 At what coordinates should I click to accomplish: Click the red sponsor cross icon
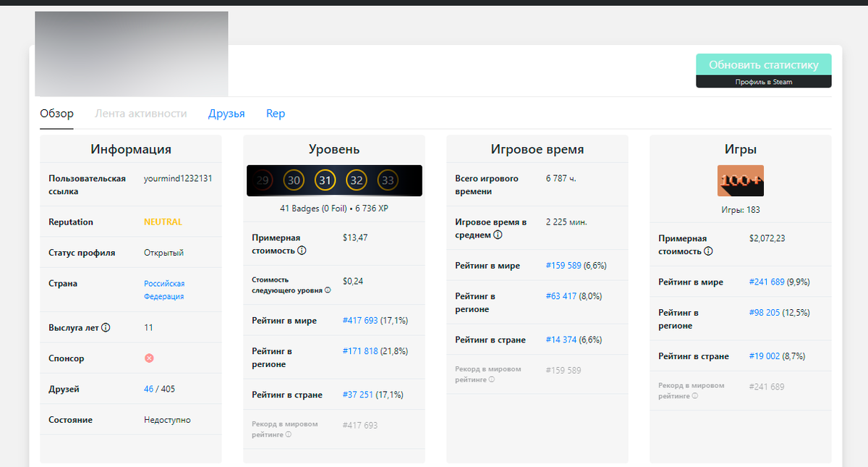(149, 358)
